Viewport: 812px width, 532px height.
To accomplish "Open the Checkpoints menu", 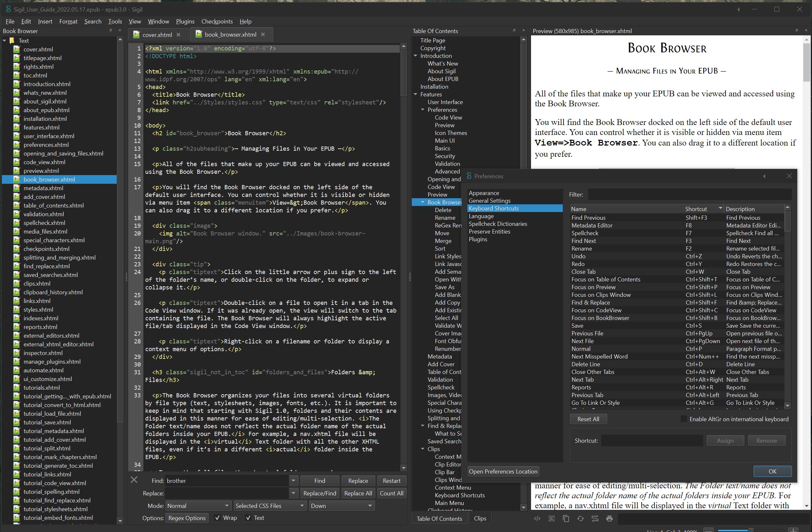I will point(217,22).
